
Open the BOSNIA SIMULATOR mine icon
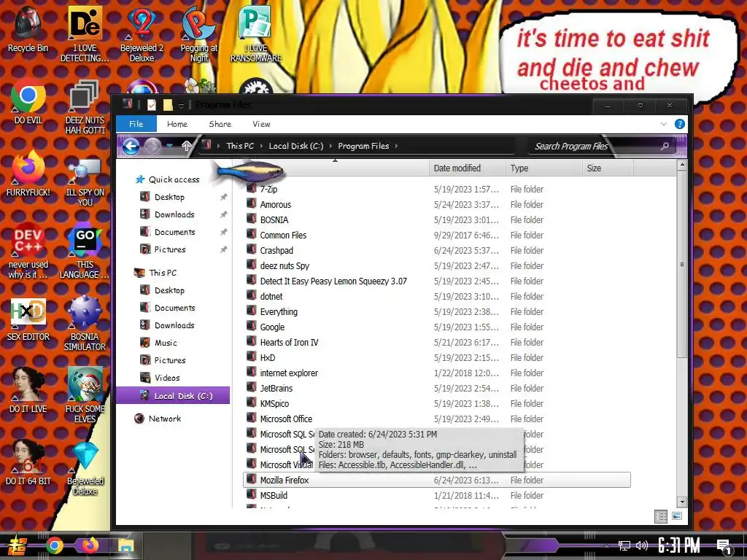tap(85, 323)
